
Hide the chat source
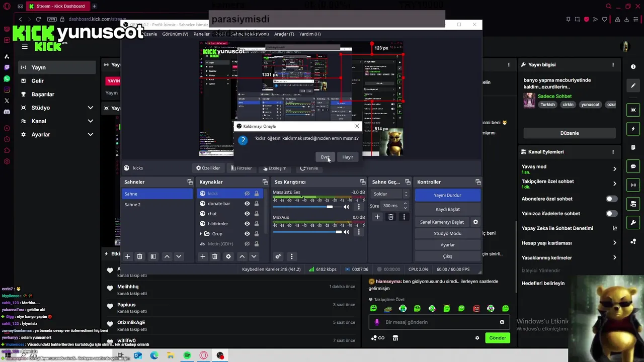[247, 214]
